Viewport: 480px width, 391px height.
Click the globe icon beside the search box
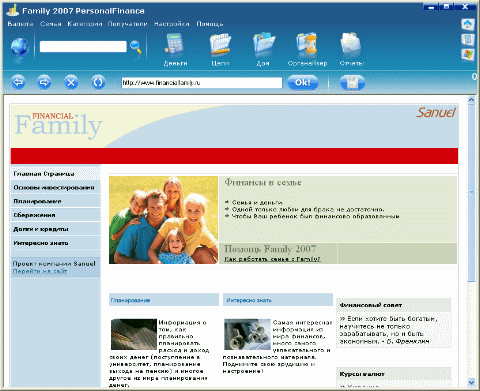click(x=19, y=47)
